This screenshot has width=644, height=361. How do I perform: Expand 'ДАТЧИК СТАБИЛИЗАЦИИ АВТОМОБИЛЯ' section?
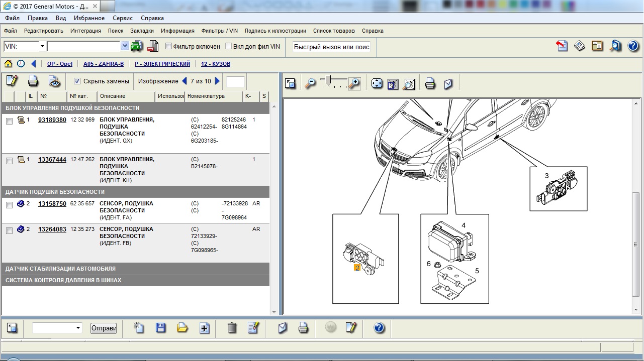(x=60, y=269)
